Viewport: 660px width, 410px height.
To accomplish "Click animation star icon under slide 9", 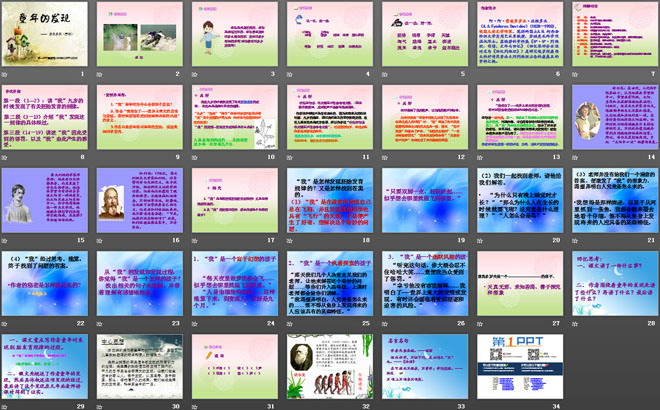I will click(100, 157).
